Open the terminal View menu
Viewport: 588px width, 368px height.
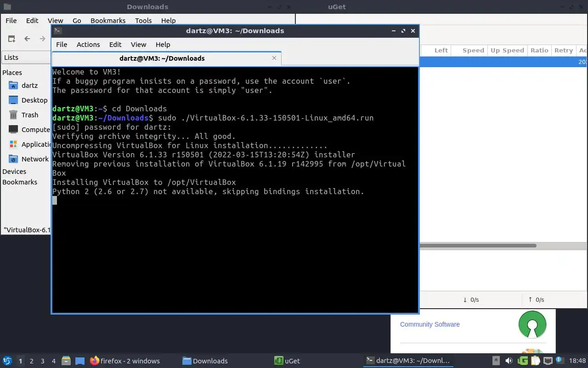coord(138,45)
